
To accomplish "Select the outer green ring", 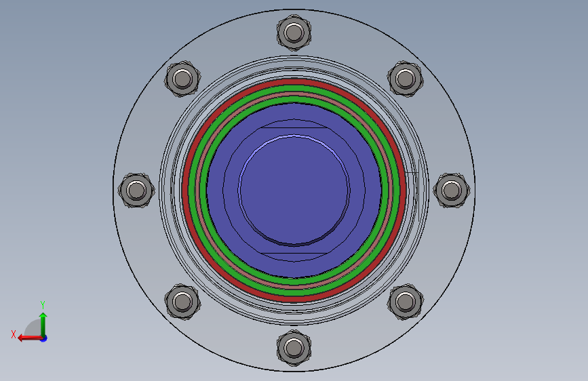I will pos(294,88).
